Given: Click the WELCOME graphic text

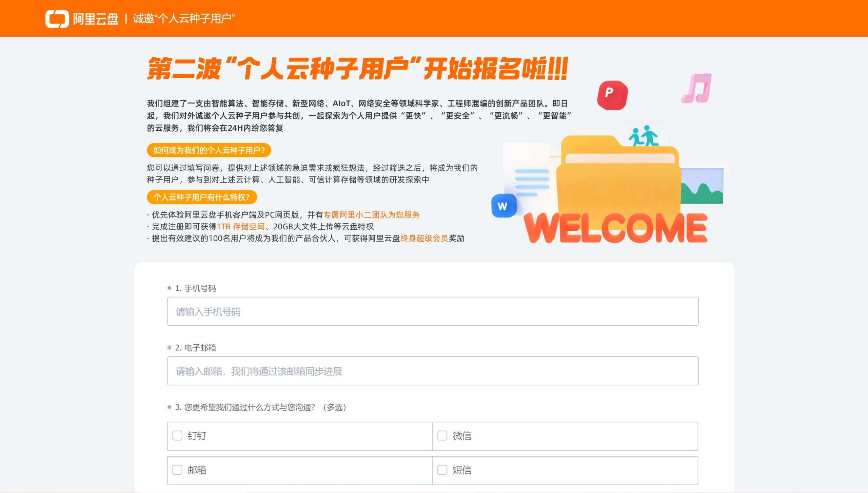Looking at the screenshot, I should (616, 228).
